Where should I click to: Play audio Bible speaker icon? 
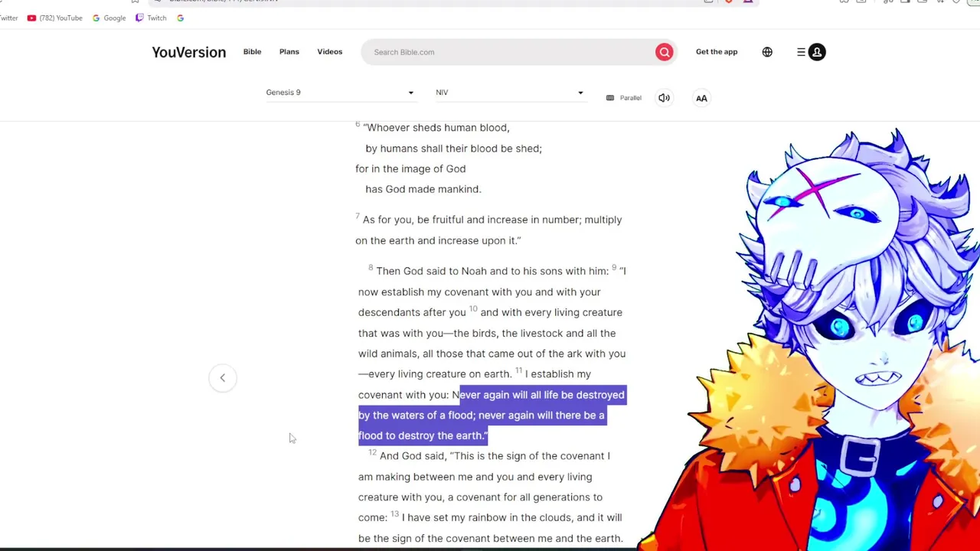(x=664, y=98)
